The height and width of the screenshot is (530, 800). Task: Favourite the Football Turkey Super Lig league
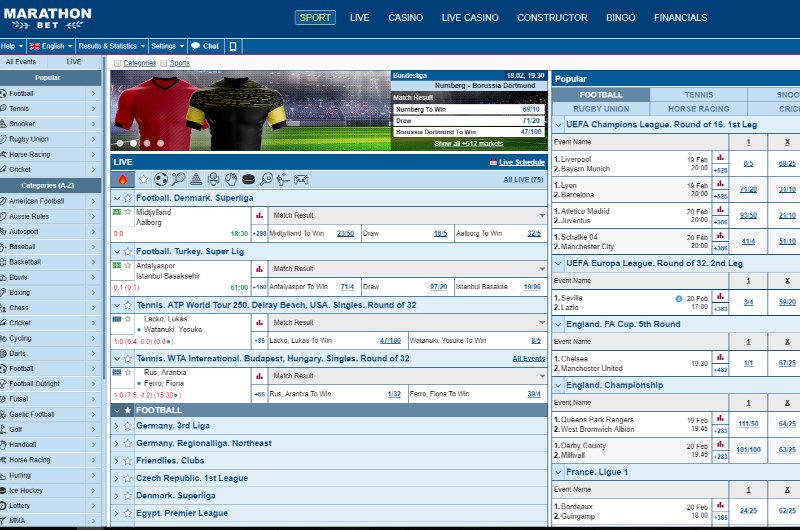128,251
